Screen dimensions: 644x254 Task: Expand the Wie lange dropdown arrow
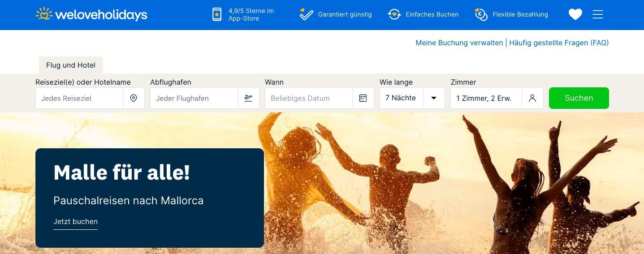coord(434,98)
